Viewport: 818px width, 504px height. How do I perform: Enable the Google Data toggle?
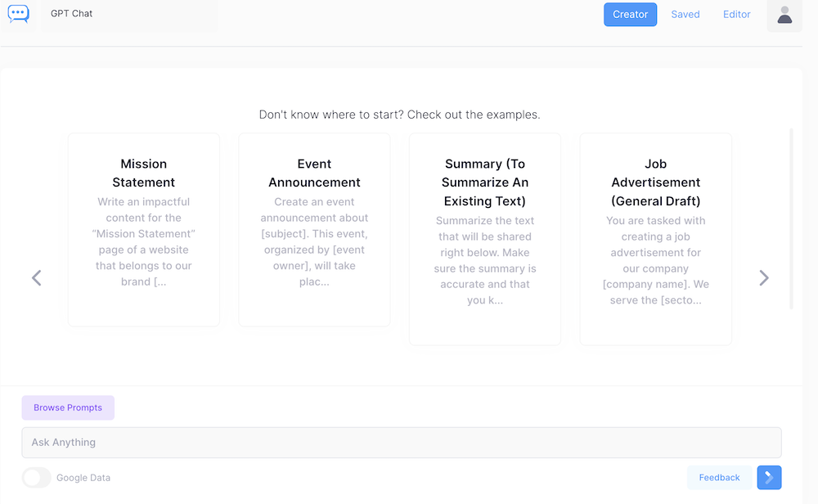tap(37, 478)
